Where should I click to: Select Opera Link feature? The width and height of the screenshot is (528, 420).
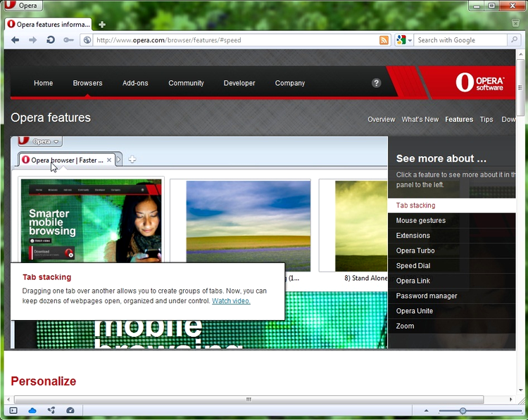coord(451,281)
